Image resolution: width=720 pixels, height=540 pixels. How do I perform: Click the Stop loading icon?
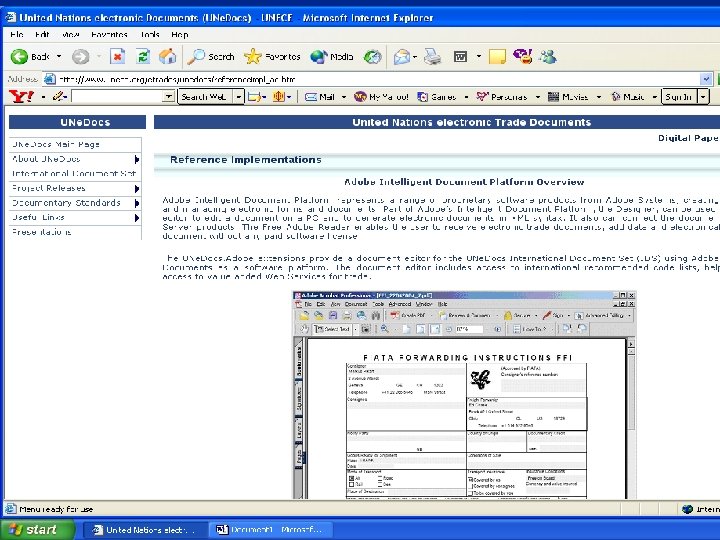[118, 56]
